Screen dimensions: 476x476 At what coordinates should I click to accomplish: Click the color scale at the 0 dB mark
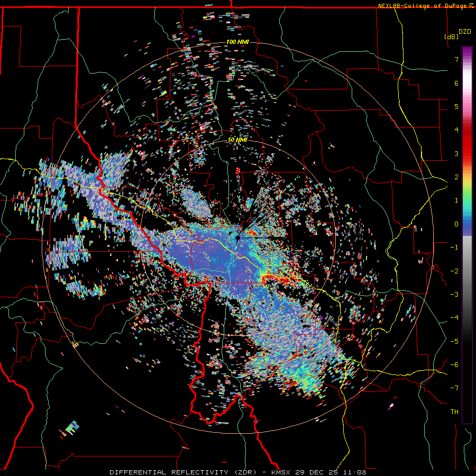click(467, 224)
